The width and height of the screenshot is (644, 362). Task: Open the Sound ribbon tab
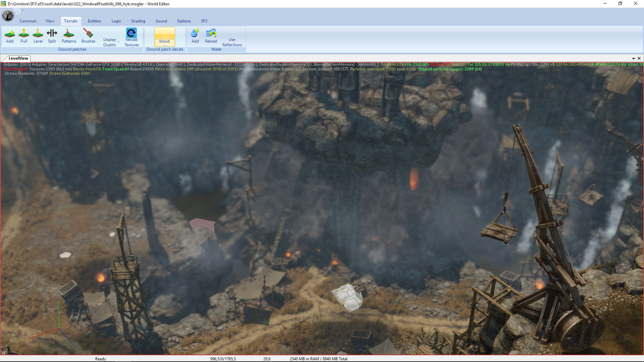point(161,21)
